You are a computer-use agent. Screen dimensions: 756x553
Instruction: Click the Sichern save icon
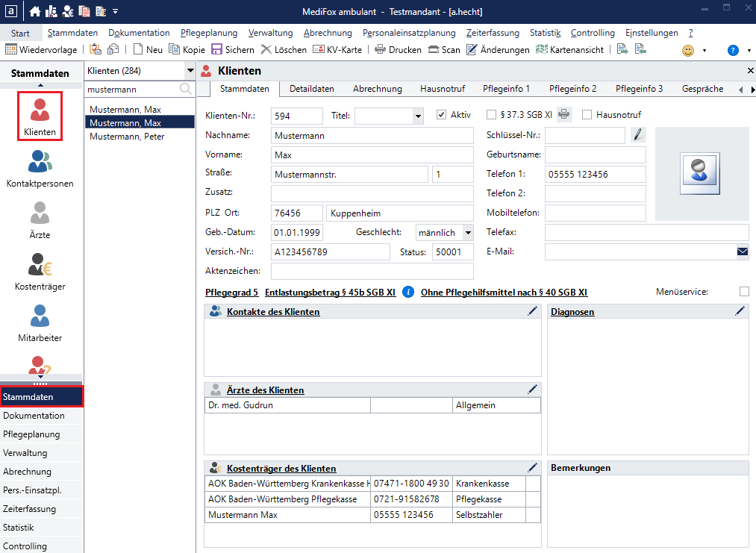pos(216,50)
